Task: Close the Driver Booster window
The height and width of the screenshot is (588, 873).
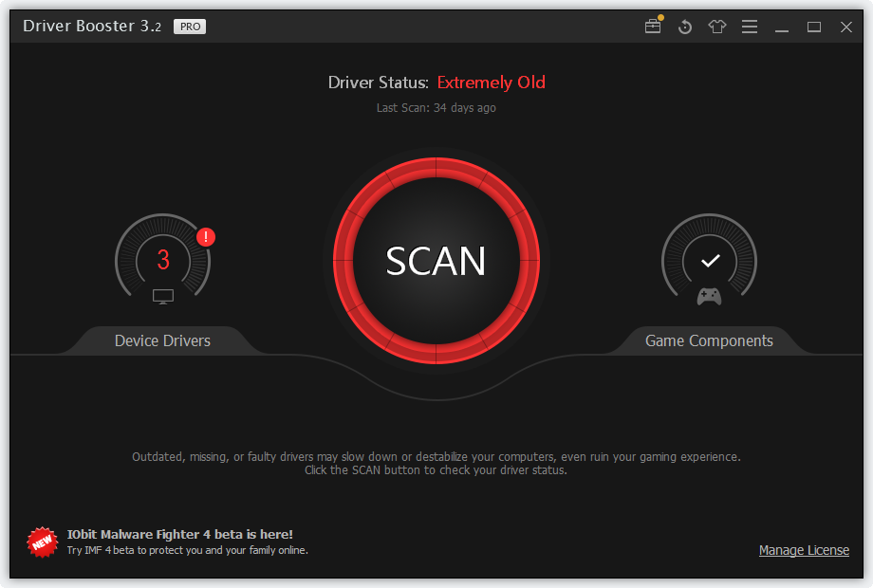Action: pyautogui.click(x=846, y=27)
